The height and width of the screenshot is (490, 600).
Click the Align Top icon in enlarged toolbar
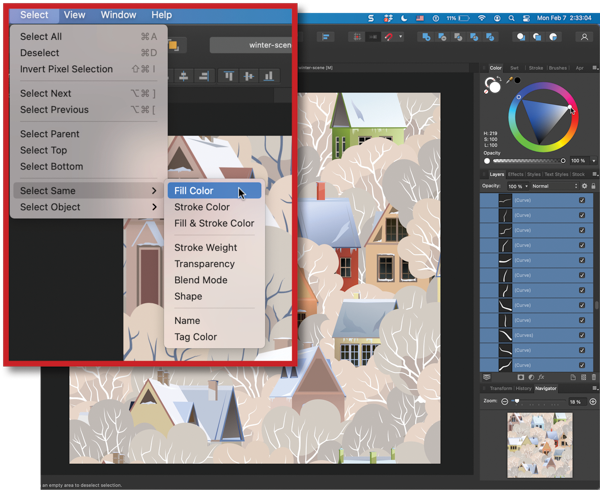coord(229,76)
